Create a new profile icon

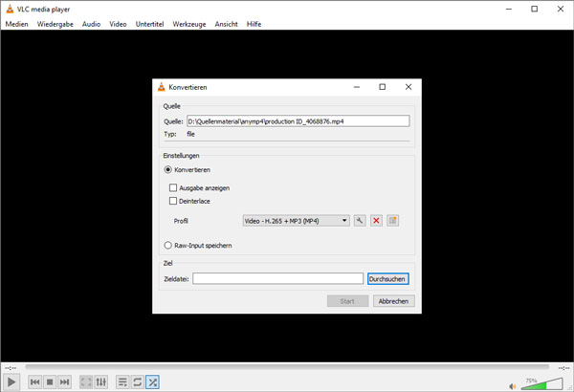pyautogui.click(x=393, y=221)
